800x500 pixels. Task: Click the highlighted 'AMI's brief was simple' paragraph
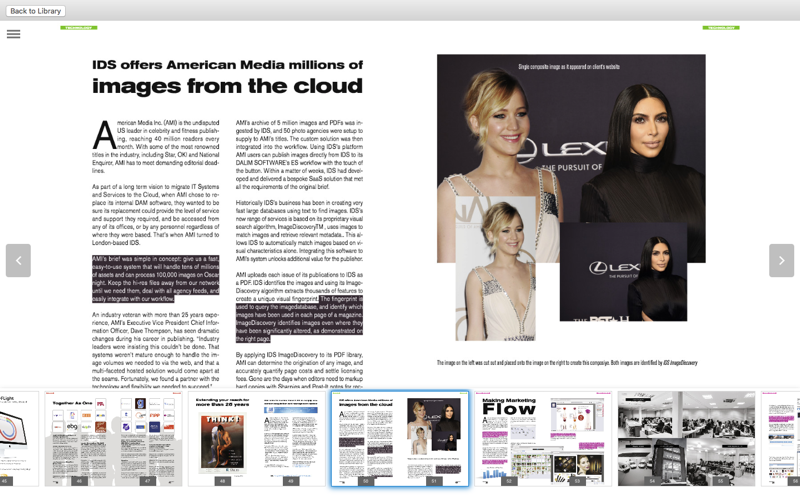156,279
